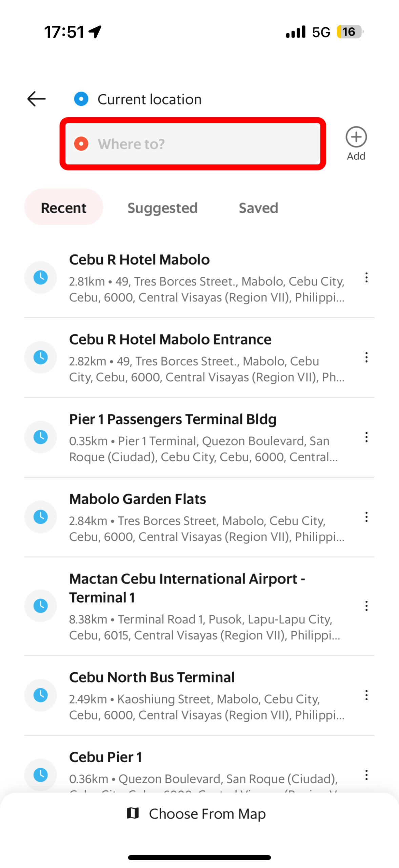
Task: Tap the blue Current location dot
Action: [81, 99]
